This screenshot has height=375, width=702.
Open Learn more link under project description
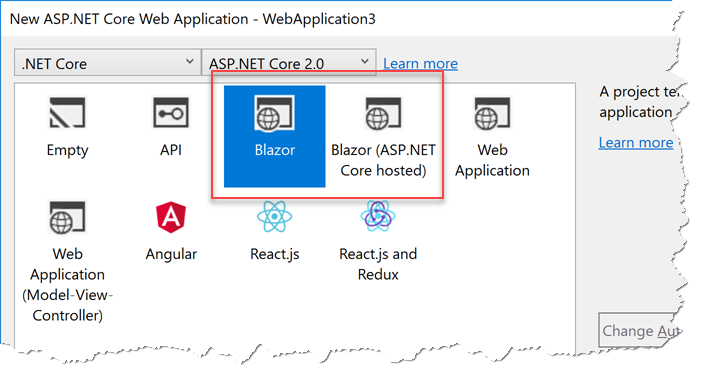636,143
